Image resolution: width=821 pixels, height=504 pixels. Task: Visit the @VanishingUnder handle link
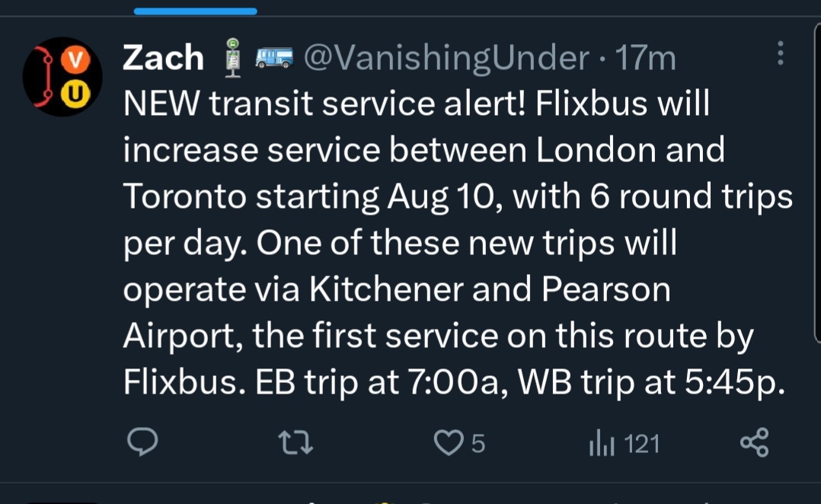click(x=446, y=58)
